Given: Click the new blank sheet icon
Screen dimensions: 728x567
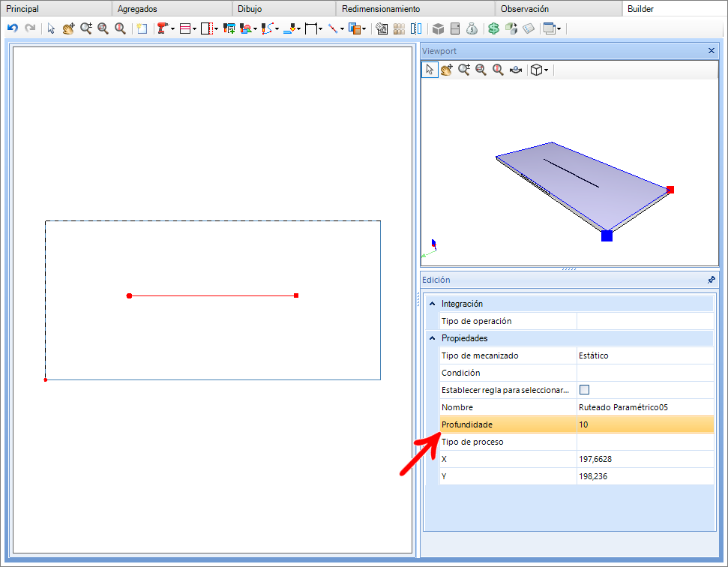Looking at the screenshot, I should pos(142,28).
